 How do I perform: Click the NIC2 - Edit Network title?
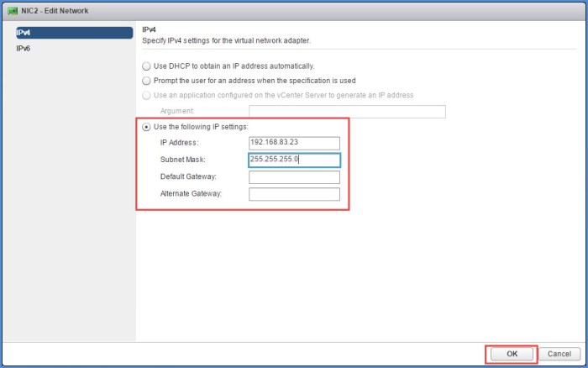pyautogui.click(x=55, y=11)
